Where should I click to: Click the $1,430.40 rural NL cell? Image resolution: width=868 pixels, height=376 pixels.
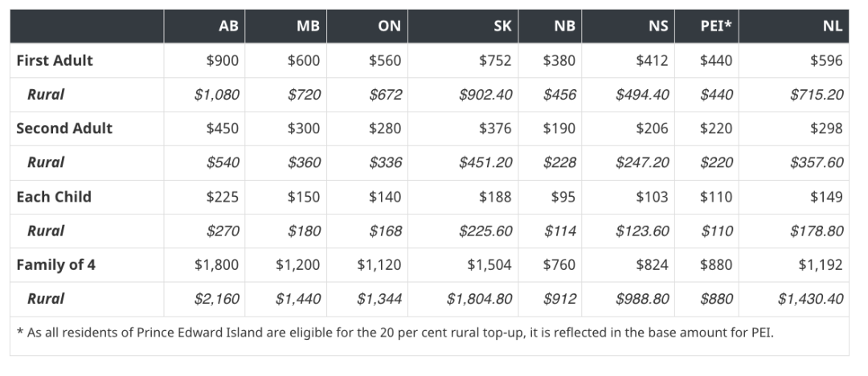(x=810, y=299)
